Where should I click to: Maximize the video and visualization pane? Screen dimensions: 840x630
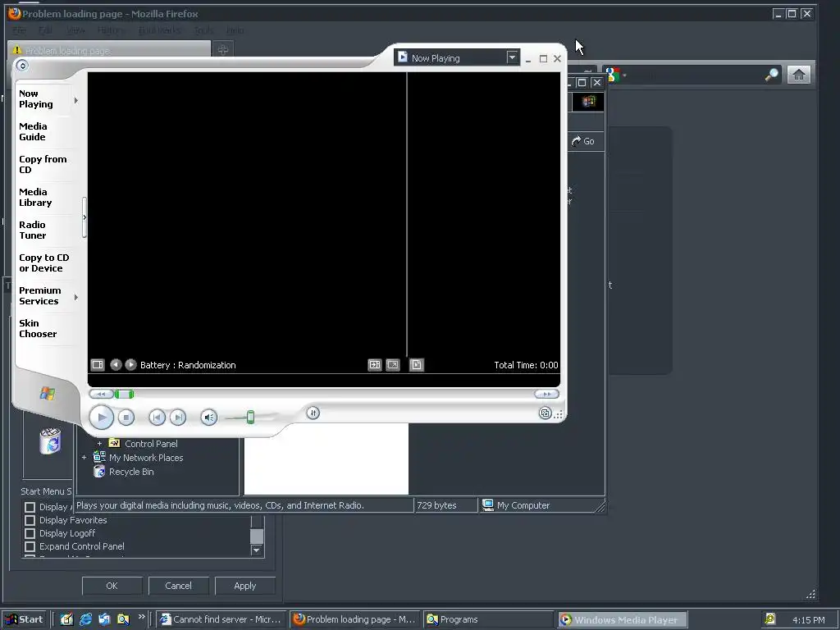[374, 365]
